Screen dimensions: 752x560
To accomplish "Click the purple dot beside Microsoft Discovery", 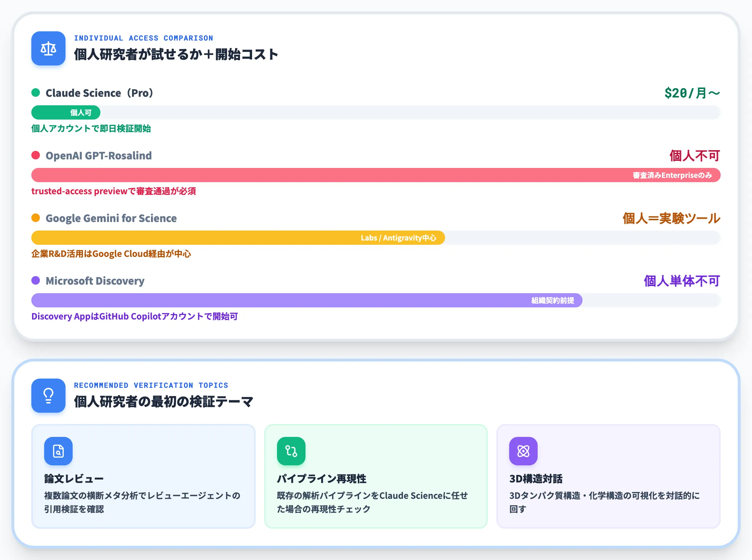I will [x=36, y=281].
